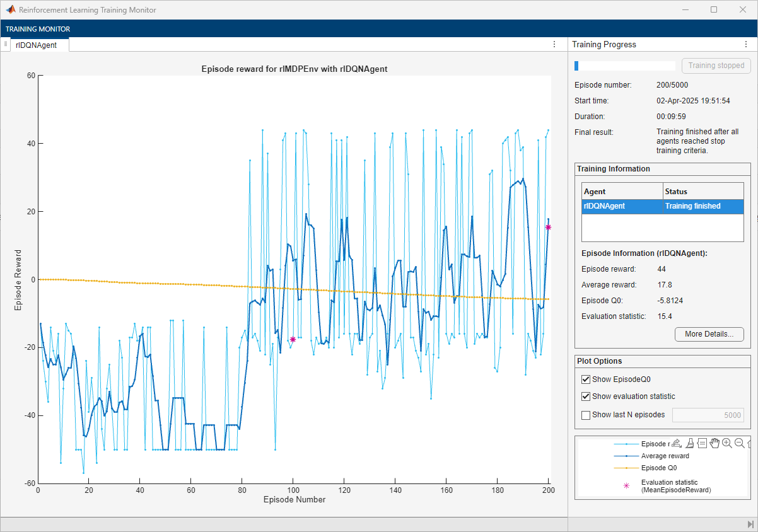
Task: Open the rlDQNAgent document panel options menu
Action: 554,45
